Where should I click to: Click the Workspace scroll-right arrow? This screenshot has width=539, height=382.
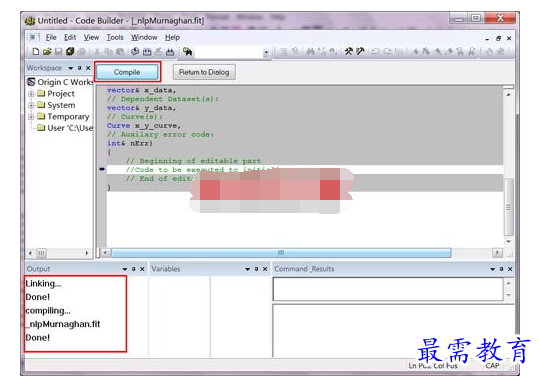click(87, 253)
